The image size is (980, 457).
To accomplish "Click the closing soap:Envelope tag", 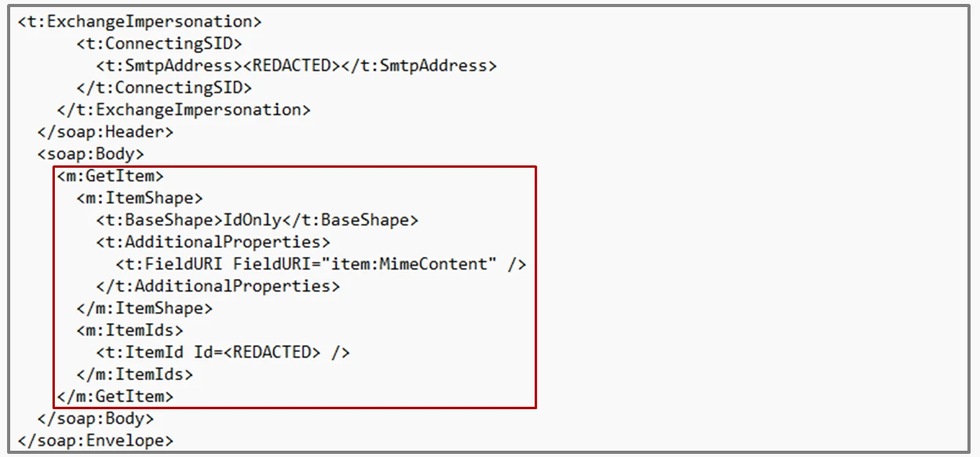I will click(95, 441).
